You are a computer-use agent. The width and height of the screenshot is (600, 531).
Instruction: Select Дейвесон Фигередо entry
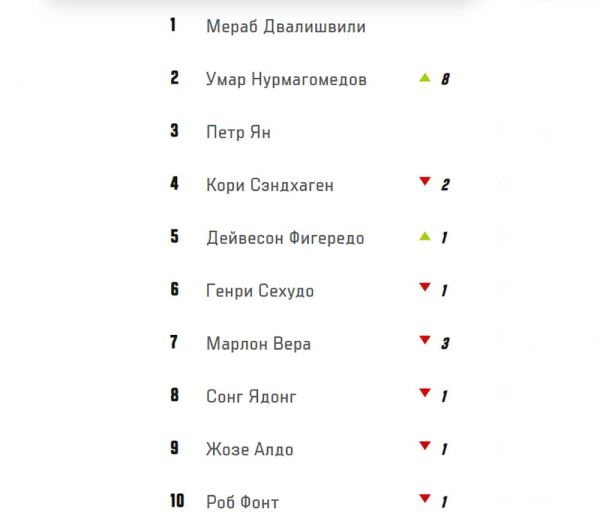[285, 238]
